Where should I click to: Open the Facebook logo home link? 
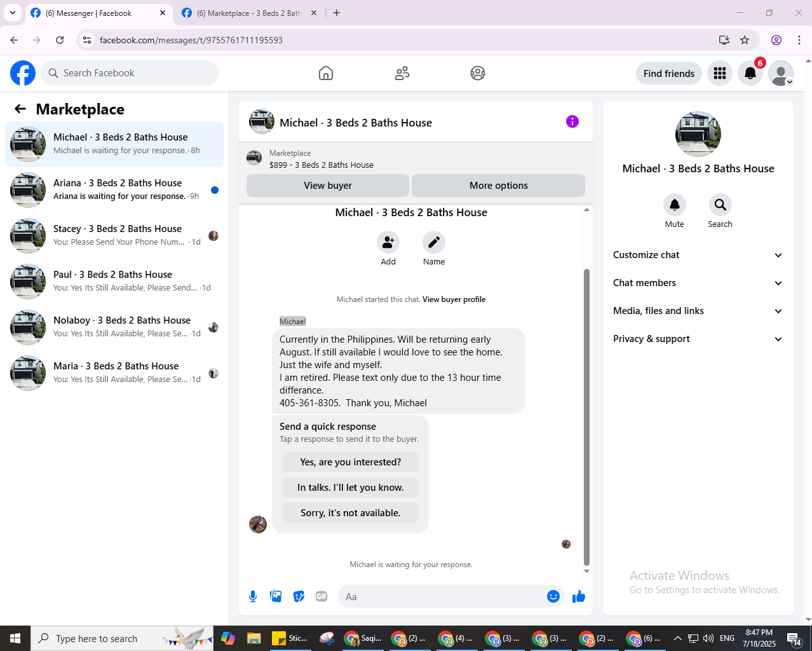coord(23,73)
